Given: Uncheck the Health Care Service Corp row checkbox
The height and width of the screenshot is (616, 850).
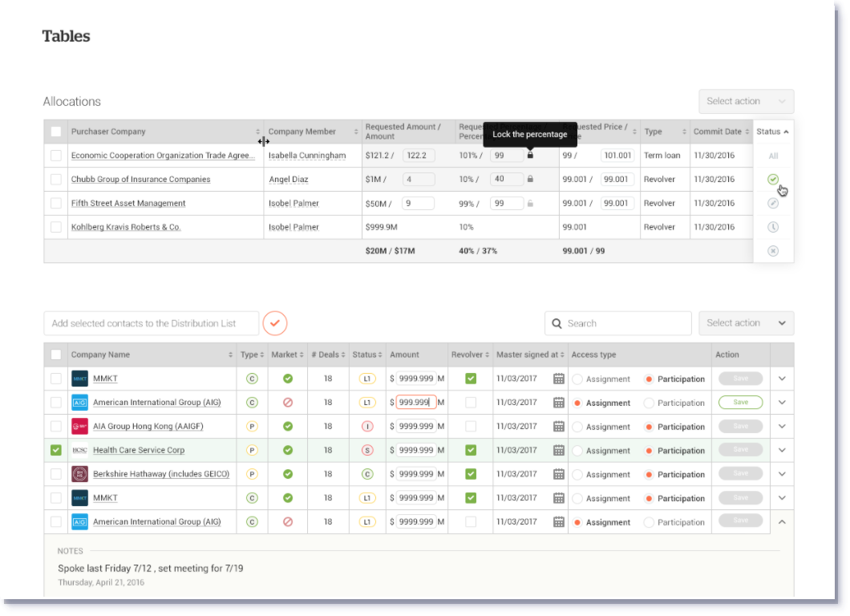Looking at the screenshot, I should (x=56, y=450).
